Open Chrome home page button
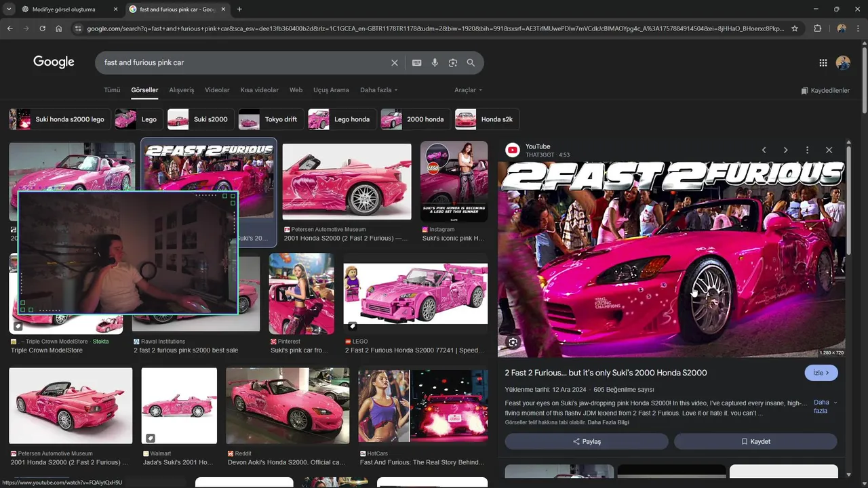The width and height of the screenshot is (868, 488). click(x=58, y=28)
